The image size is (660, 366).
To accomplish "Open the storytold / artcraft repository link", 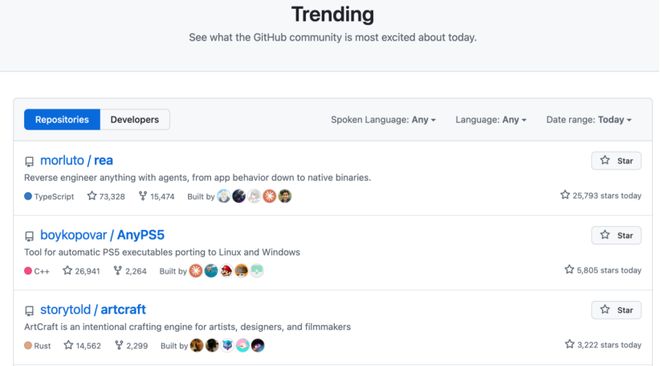I will coord(93,310).
